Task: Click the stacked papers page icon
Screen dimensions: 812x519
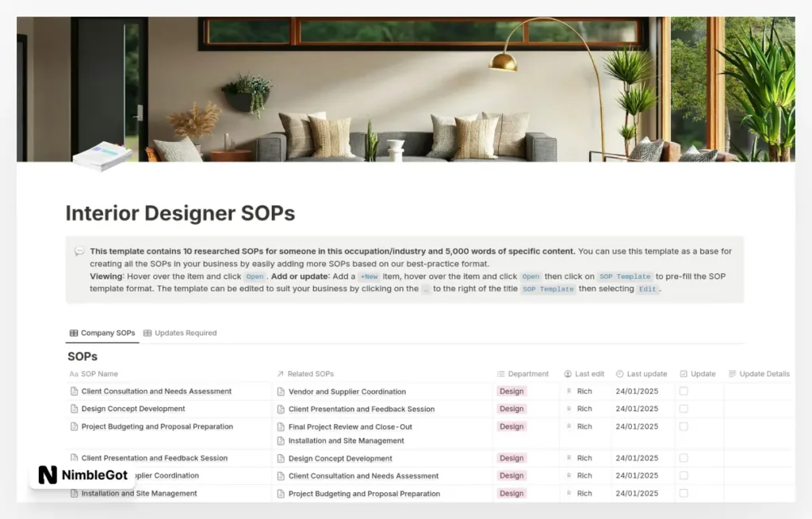Action: click(101, 156)
